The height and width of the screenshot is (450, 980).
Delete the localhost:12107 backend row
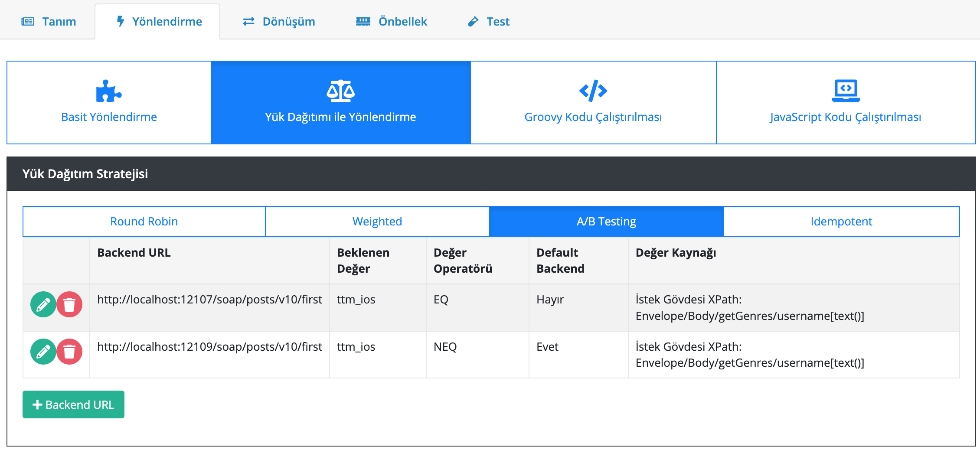coord(69,304)
